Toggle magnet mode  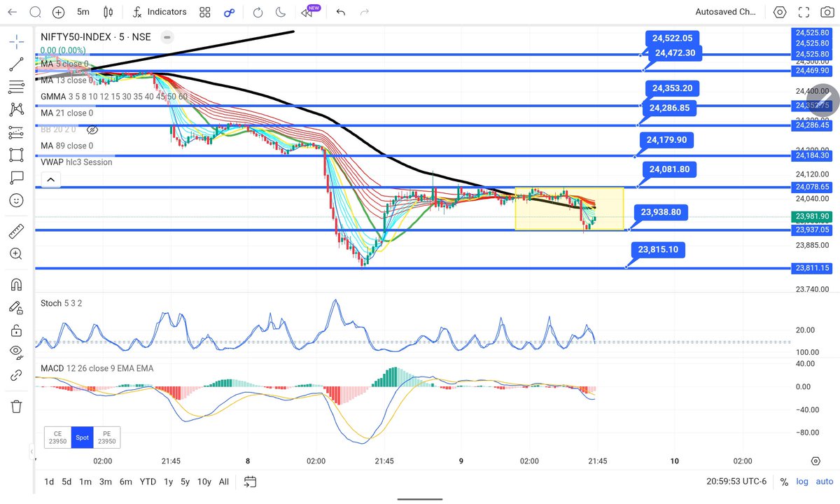click(16, 284)
